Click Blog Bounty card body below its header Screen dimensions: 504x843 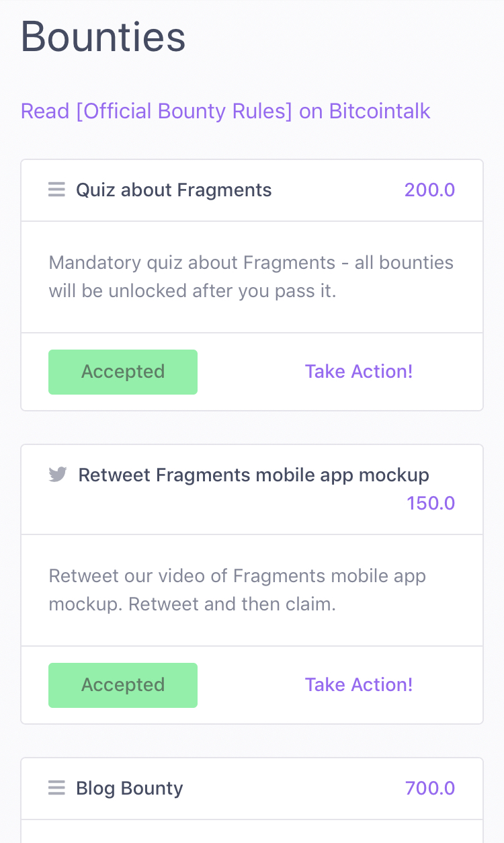252,832
